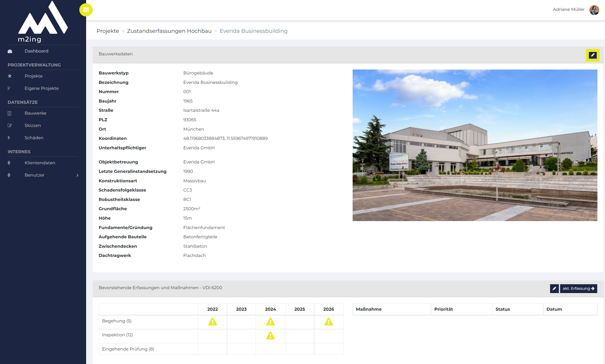Open Benutzer in the sidebar

34,175
